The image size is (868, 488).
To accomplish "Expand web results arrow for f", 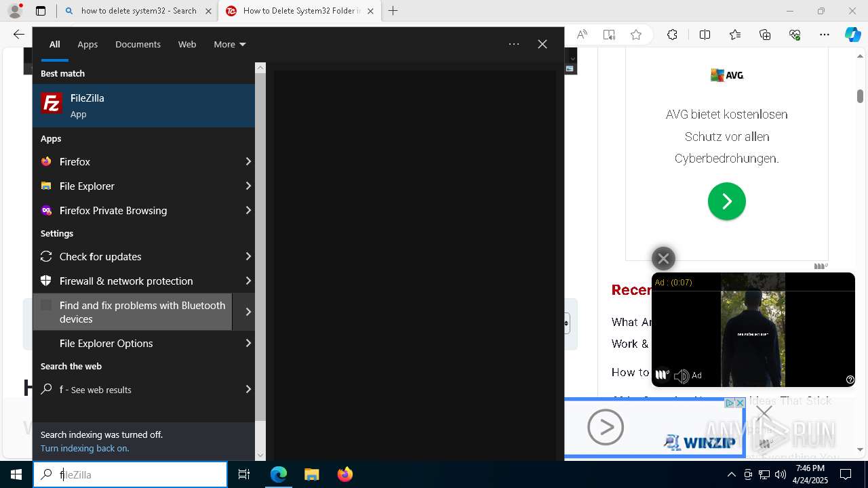I will click(x=248, y=389).
